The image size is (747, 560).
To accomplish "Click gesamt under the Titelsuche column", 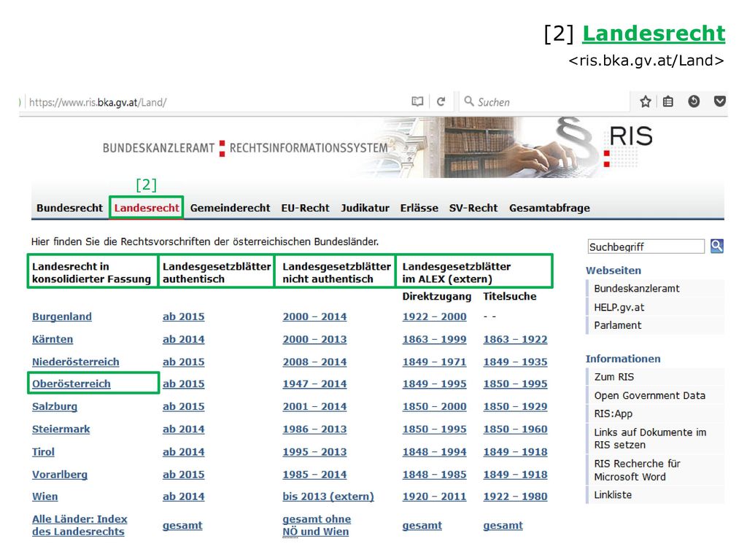I will 503,526.
